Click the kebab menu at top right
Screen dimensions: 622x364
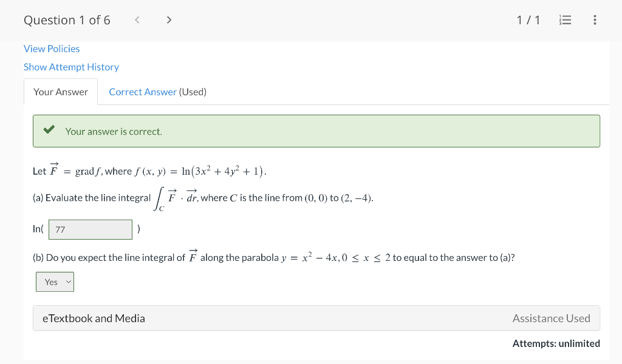point(595,19)
